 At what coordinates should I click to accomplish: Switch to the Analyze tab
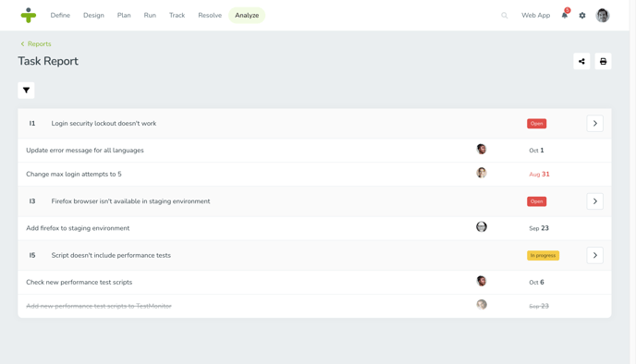[x=247, y=15]
